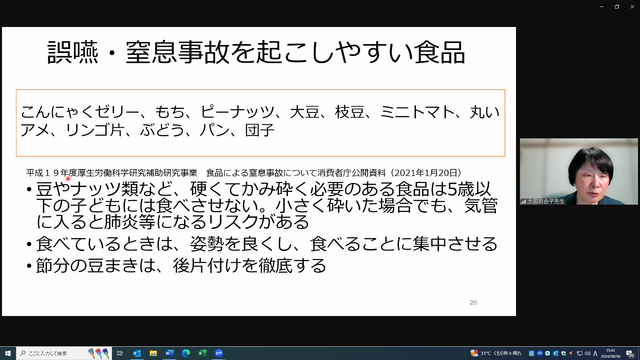Click the orange-bordered food list box
This screenshot has width=640, height=360.
pos(260,123)
